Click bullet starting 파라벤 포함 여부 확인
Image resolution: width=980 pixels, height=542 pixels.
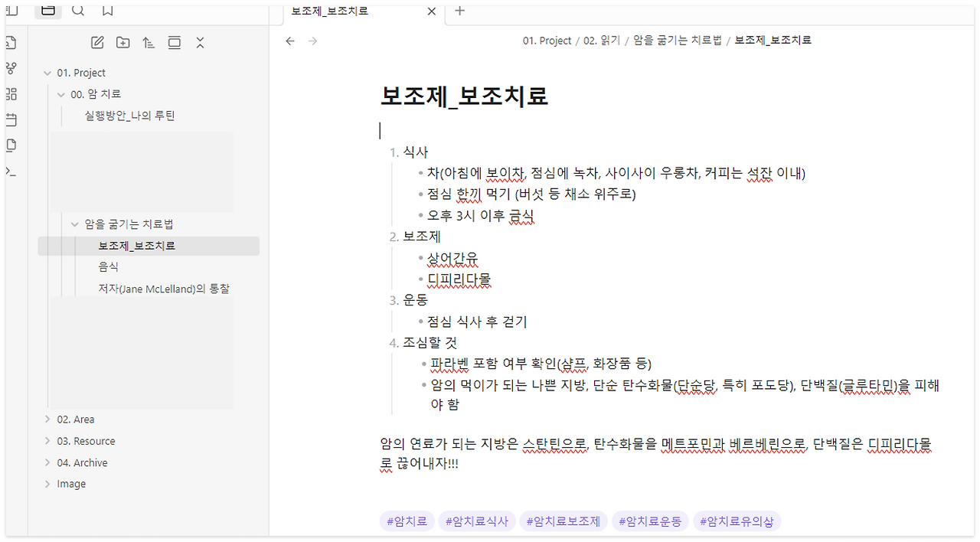[x=541, y=364]
